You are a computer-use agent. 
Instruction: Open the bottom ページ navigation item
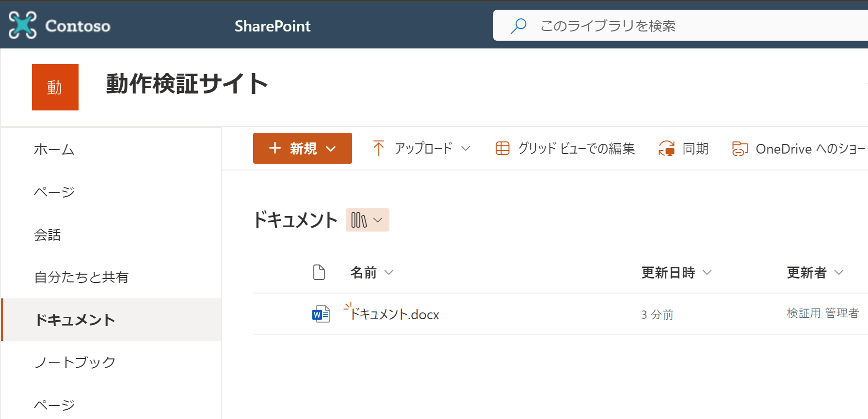pyautogui.click(x=54, y=405)
